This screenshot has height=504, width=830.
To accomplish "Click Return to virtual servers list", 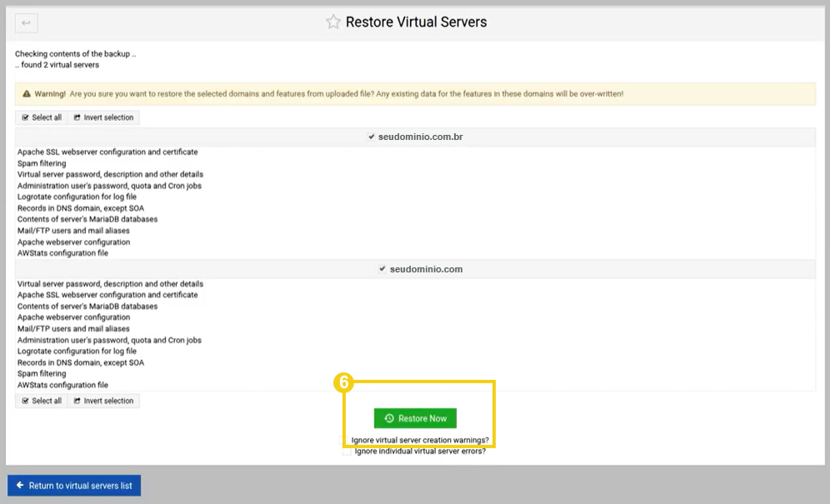I will (73, 485).
